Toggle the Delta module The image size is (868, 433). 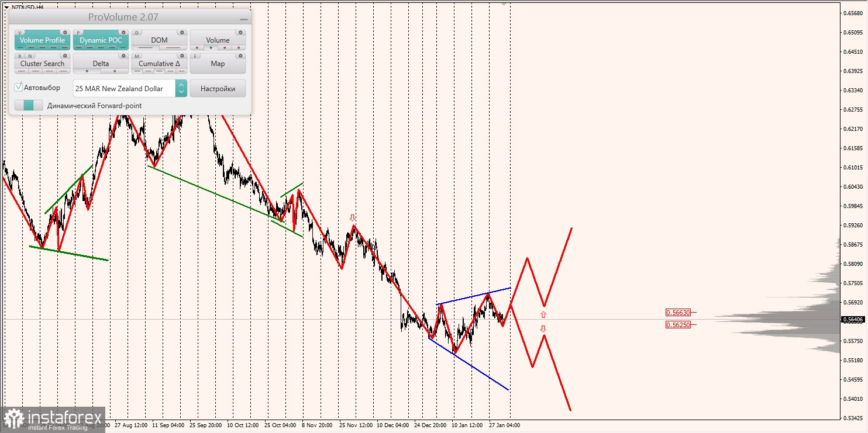tap(101, 64)
